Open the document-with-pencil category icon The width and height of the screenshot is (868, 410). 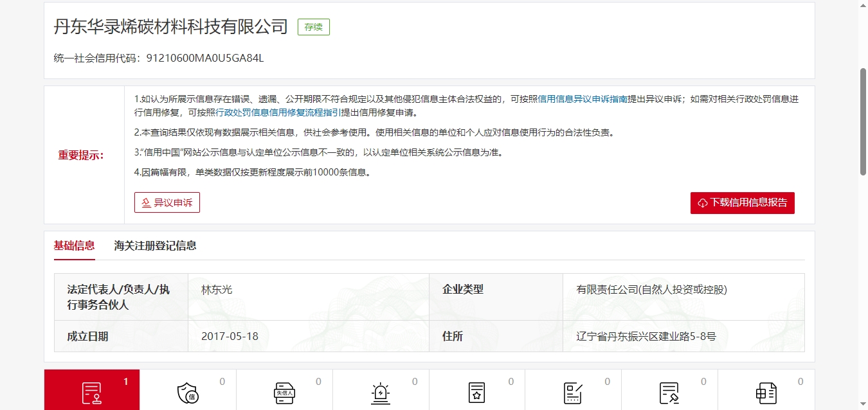(669, 393)
